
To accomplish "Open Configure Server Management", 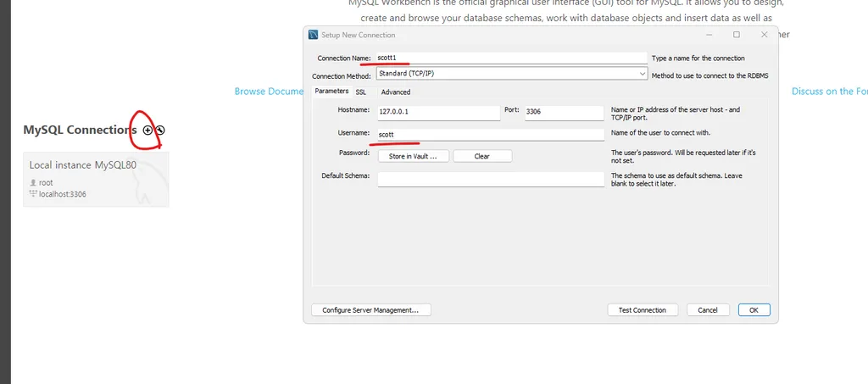I will [371, 310].
